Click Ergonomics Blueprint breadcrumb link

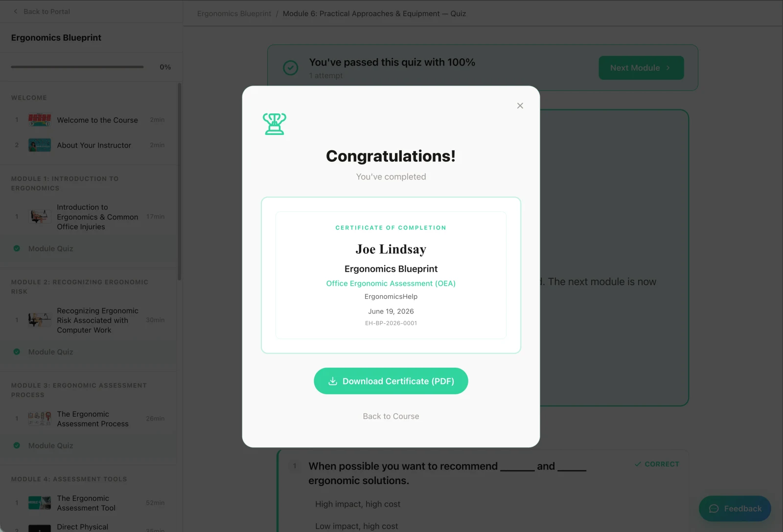[234, 14]
